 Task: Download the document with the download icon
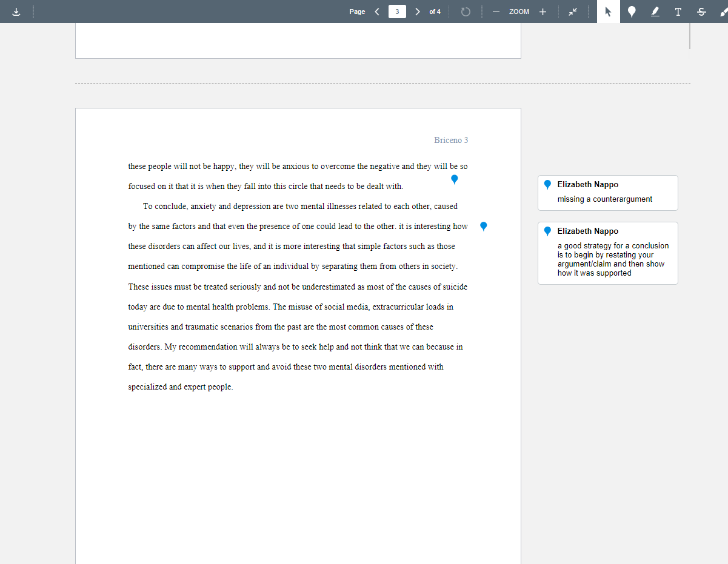[x=16, y=12]
